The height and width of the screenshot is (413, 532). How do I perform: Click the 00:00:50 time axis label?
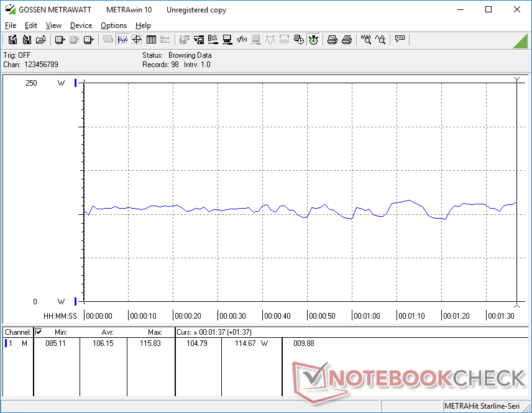coord(322,315)
